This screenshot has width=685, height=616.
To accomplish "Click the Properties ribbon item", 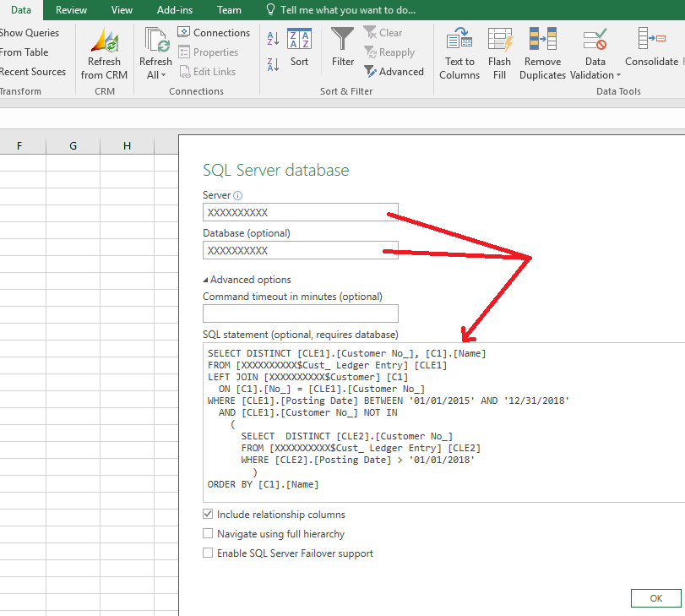I will pyautogui.click(x=209, y=52).
